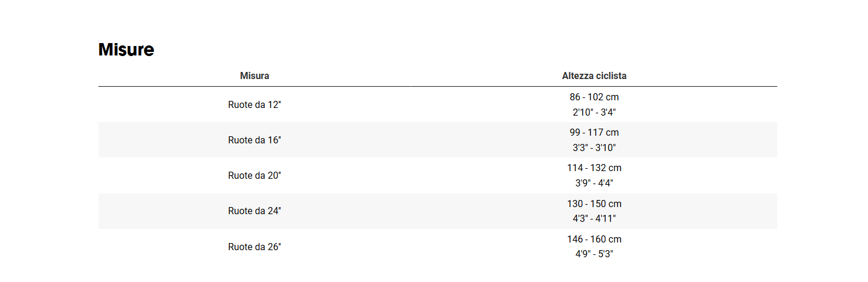Screen dimensions: 868x282
Task: Select the 3'9" - 4'4" height text
Action: 594,183
